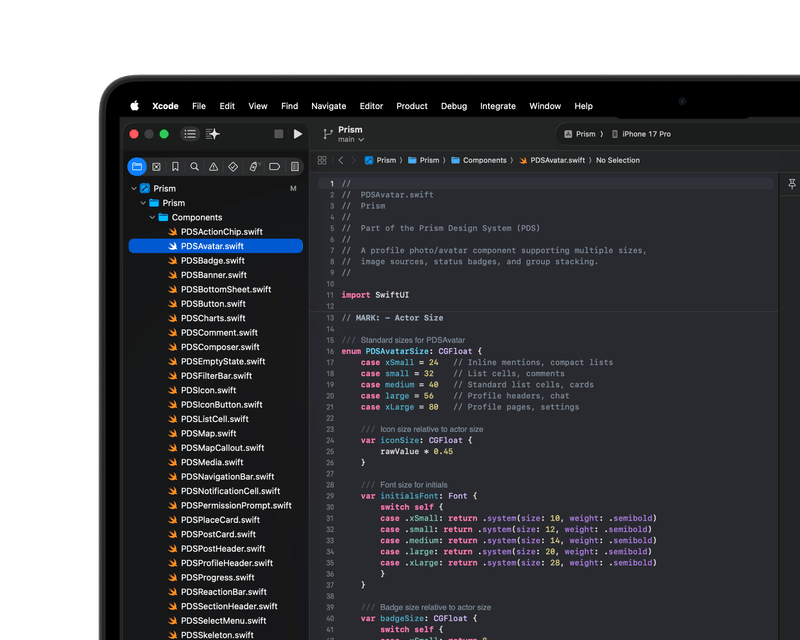Image resolution: width=800 pixels, height=640 pixels.
Task: Open PDSComposer.swift
Action: (x=215, y=347)
